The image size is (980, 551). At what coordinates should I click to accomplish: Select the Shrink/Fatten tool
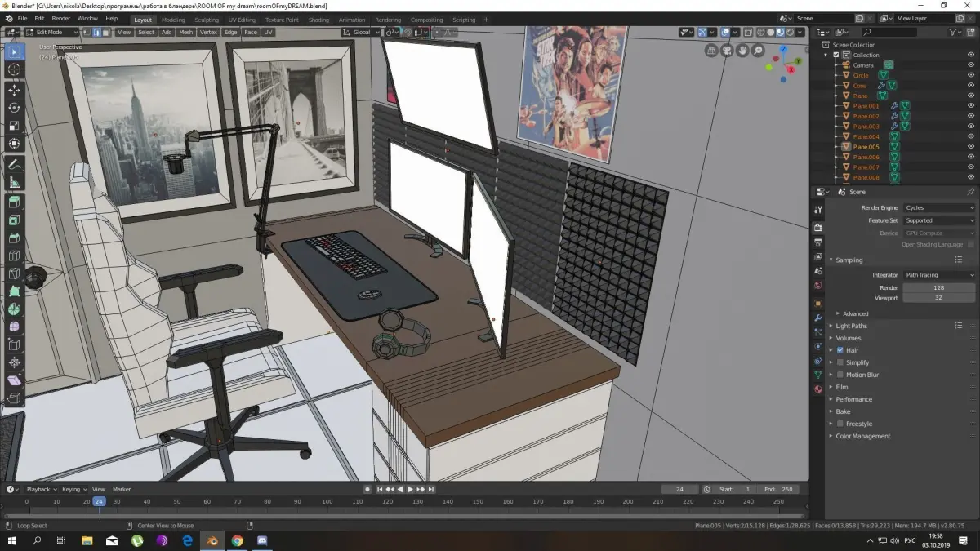pos(14,363)
